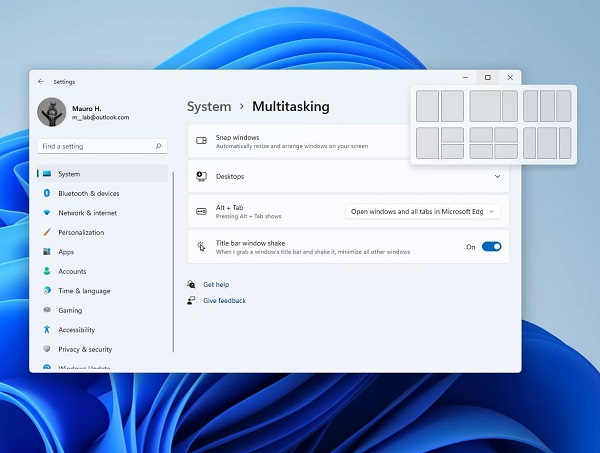Snap to narrow right zone of uneven split
This screenshot has width=600, height=453.
point(510,106)
